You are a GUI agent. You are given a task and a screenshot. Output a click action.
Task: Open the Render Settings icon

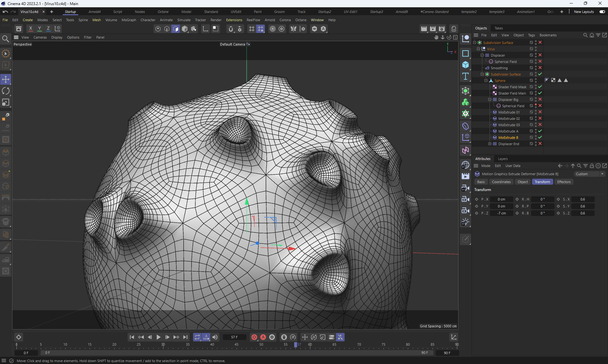[x=442, y=29]
